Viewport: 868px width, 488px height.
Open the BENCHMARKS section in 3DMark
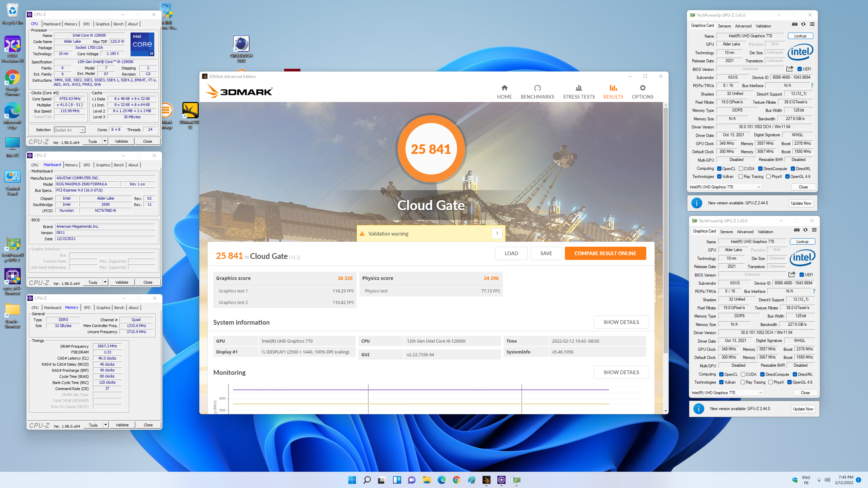[x=537, y=92]
